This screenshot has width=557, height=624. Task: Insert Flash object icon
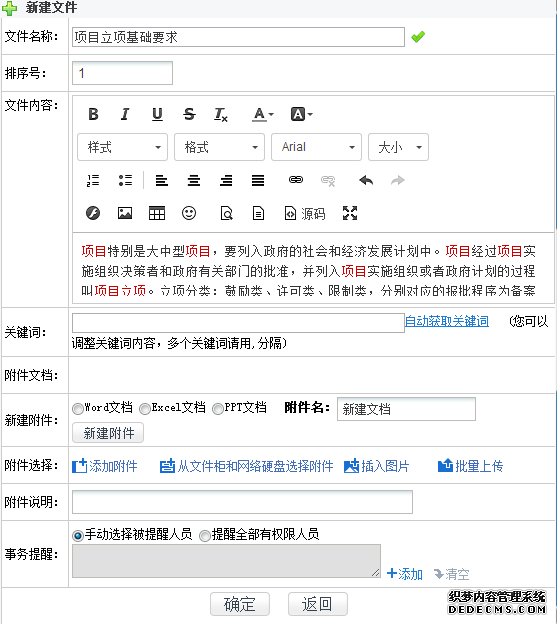pyautogui.click(x=93, y=213)
